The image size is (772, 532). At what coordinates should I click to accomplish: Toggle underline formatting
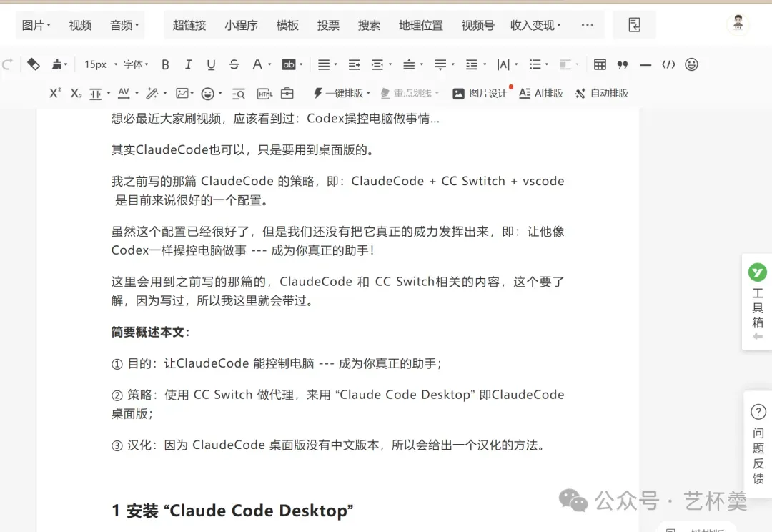pos(211,64)
